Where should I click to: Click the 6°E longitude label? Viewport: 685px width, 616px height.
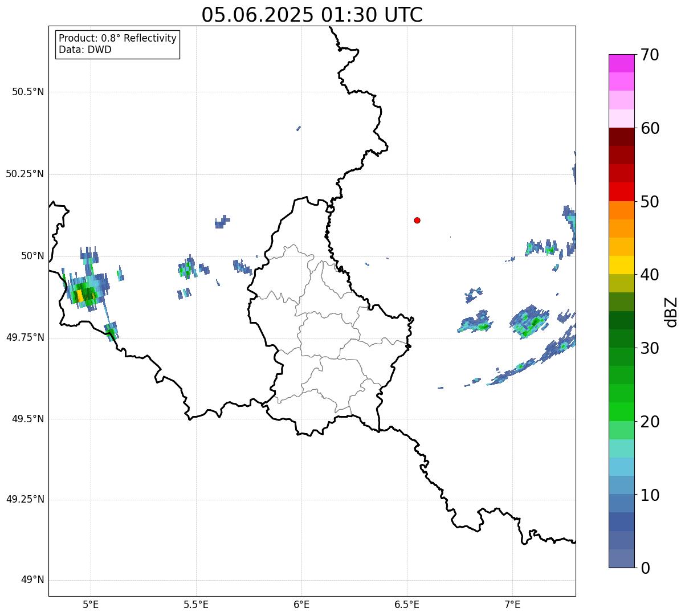(x=301, y=604)
